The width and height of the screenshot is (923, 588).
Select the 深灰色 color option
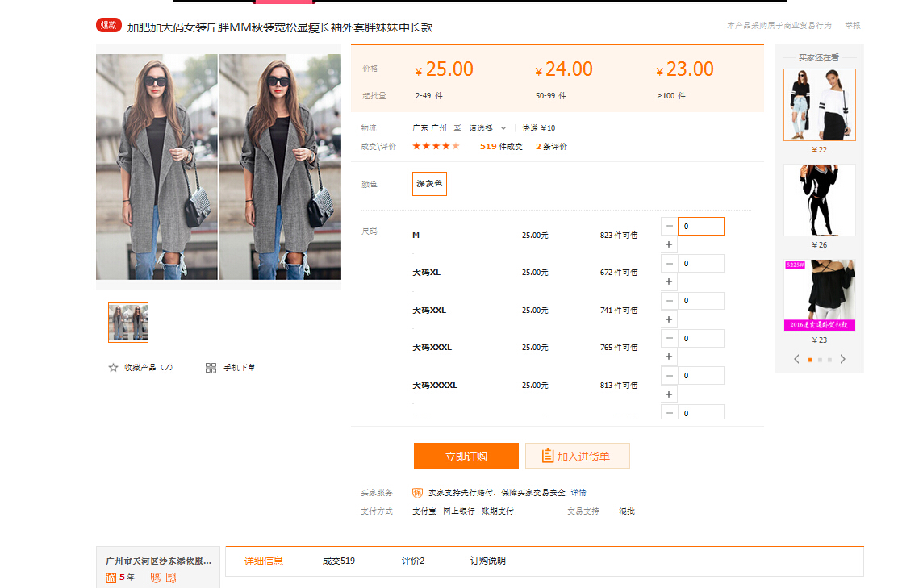point(429,184)
